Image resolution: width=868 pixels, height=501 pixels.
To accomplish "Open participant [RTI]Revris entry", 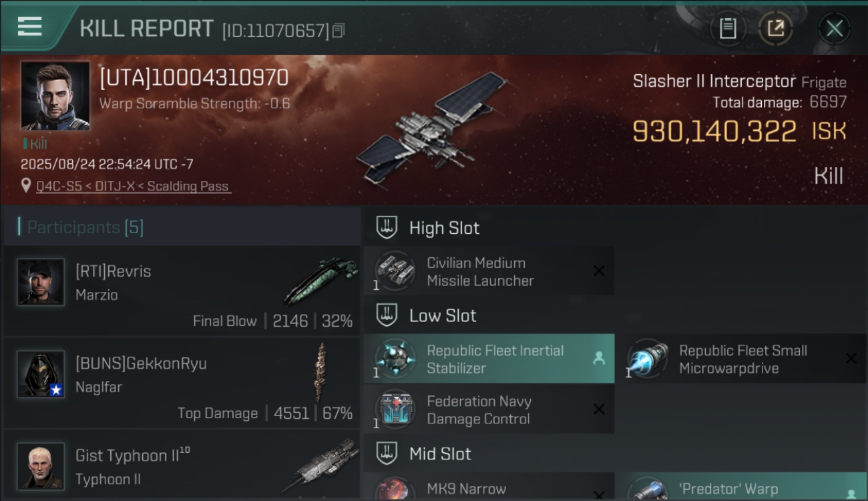I will click(182, 291).
